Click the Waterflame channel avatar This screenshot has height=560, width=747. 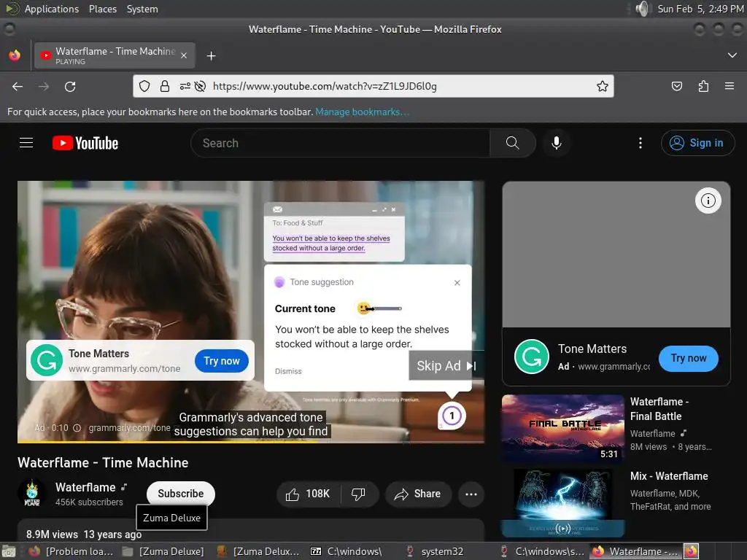click(x=32, y=494)
